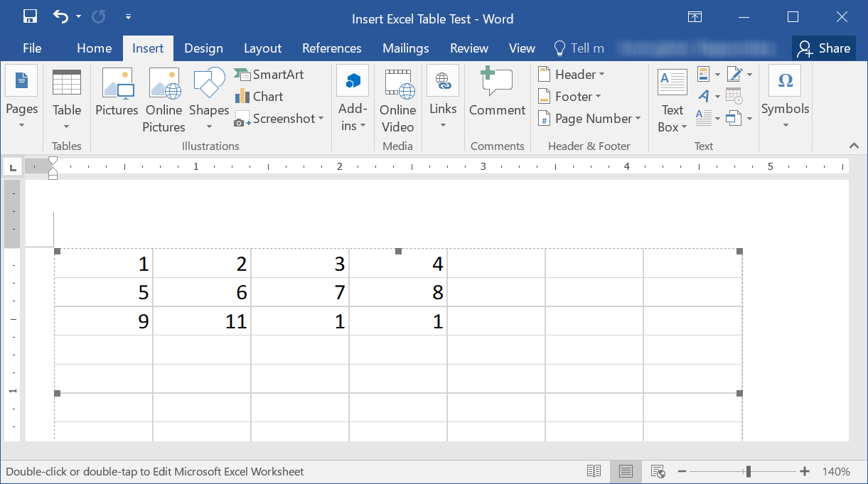Open the References ribbon tab
Viewport: 868px width, 484px height.
(332, 48)
